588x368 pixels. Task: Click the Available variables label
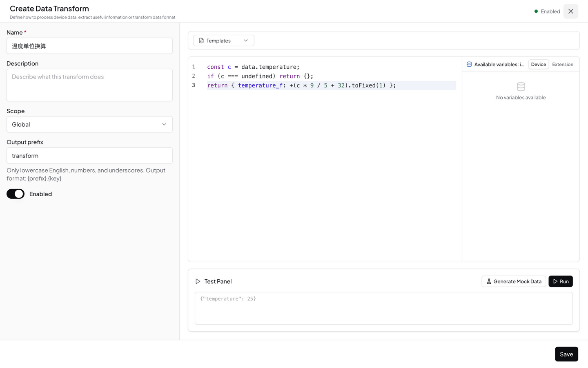coord(499,64)
